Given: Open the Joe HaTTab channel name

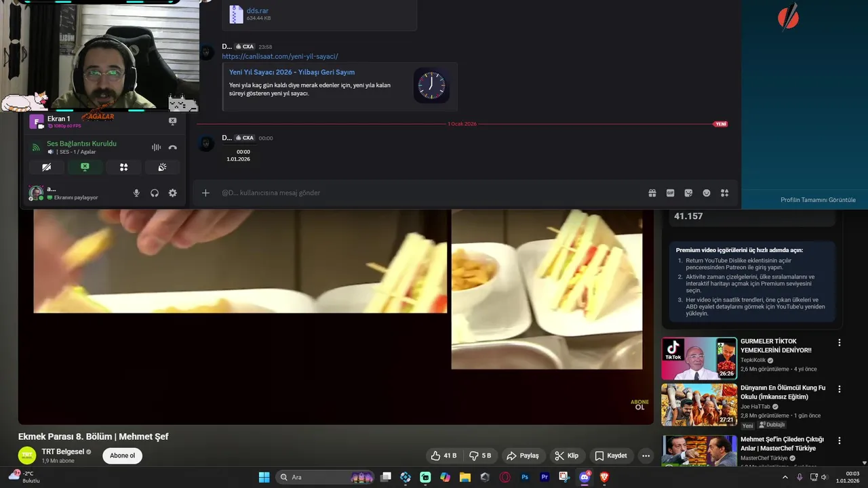Looking at the screenshot, I should tap(755, 407).
